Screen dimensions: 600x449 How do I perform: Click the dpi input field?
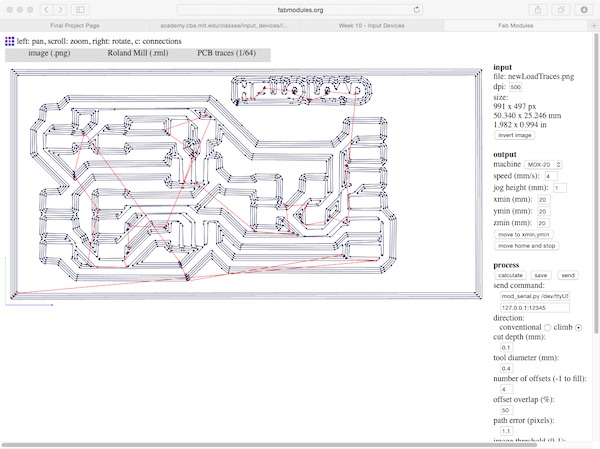pyautogui.click(x=515, y=87)
